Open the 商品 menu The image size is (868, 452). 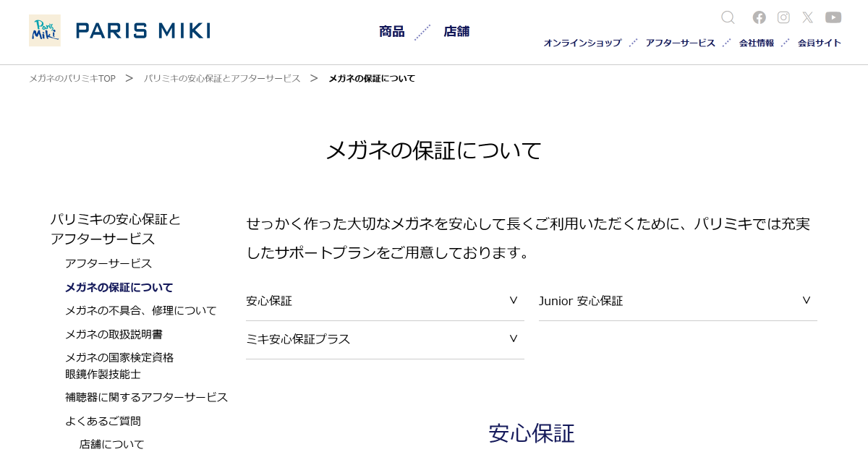tap(391, 32)
